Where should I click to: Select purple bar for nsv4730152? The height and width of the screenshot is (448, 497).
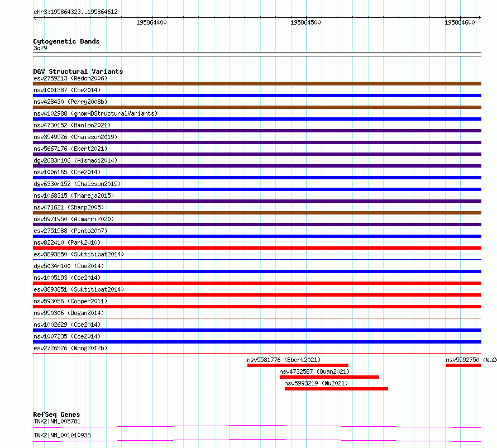point(257,131)
